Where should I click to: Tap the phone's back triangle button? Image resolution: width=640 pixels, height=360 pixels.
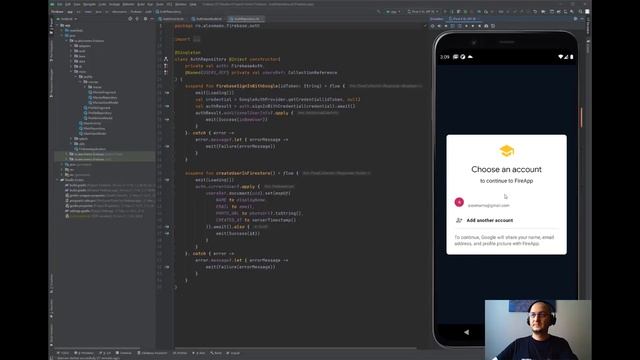tap(466, 332)
